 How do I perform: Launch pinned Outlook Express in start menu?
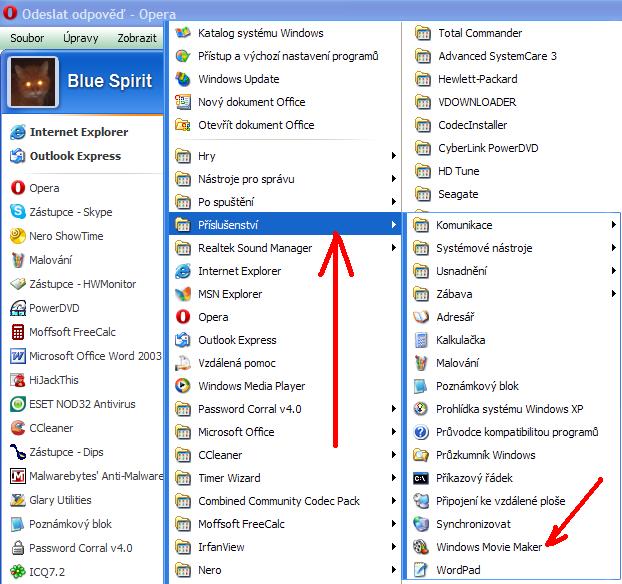click(84, 156)
